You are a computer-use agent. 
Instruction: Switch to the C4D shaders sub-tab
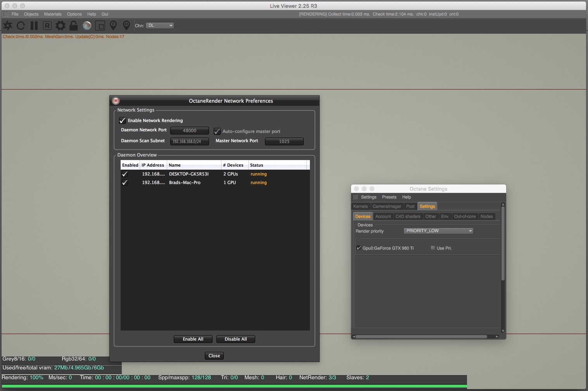tap(408, 217)
